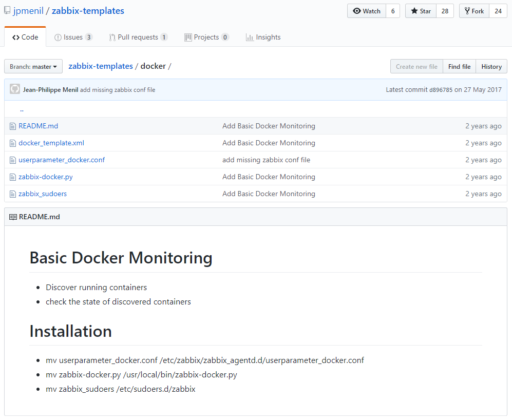The width and height of the screenshot is (512, 420).
Task: Click the file icon next to README.md
Action: (x=13, y=126)
